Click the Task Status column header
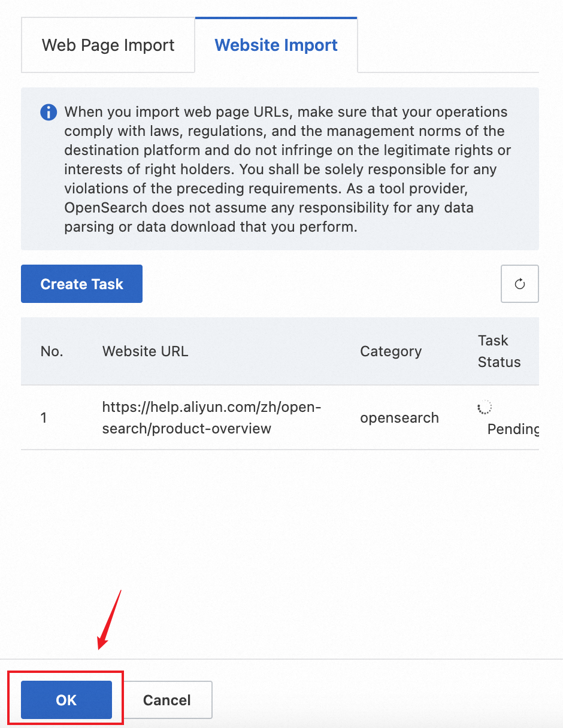 click(499, 351)
